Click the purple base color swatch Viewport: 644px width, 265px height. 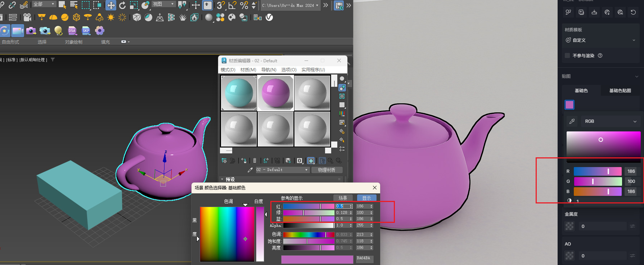[x=569, y=105]
